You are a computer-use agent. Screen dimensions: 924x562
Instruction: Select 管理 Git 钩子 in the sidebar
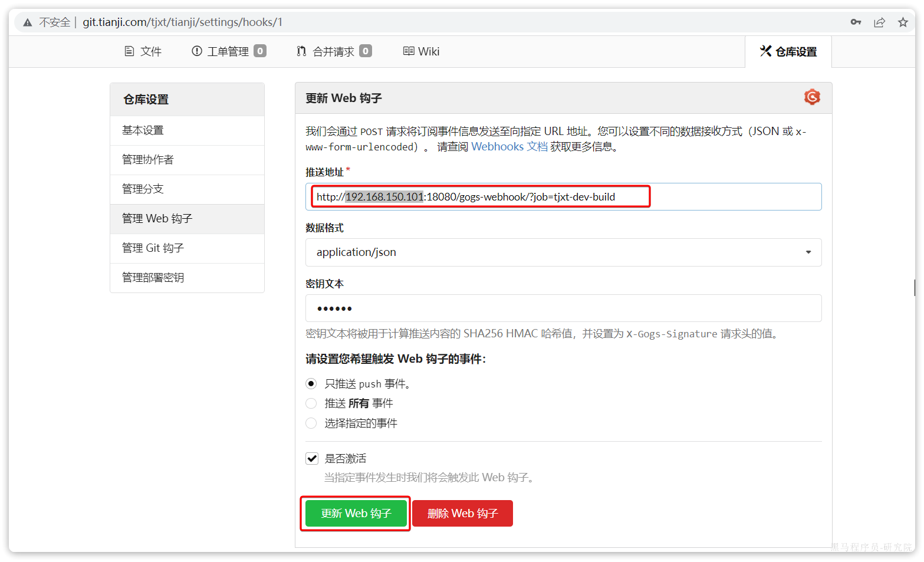pyautogui.click(x=187, y=248)
